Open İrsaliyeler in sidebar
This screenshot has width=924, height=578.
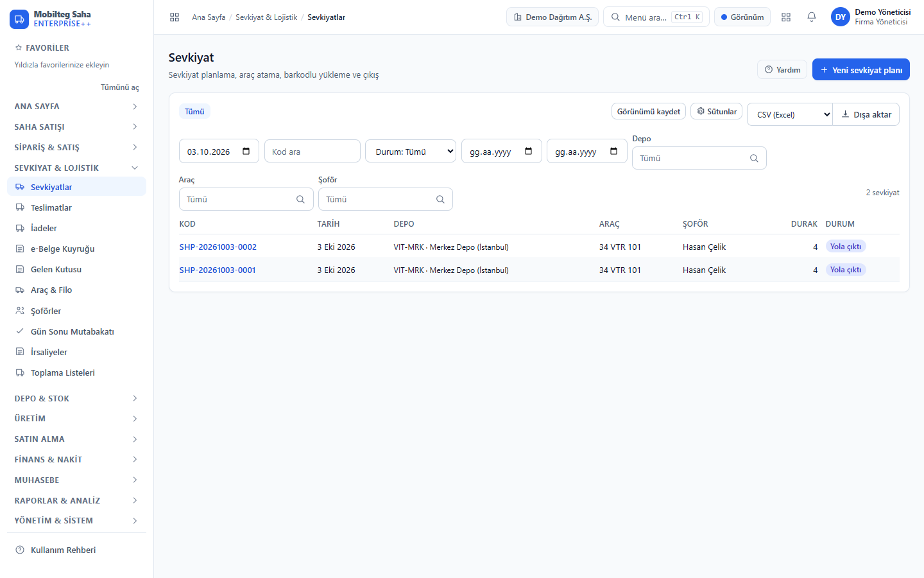coord(76,352)
